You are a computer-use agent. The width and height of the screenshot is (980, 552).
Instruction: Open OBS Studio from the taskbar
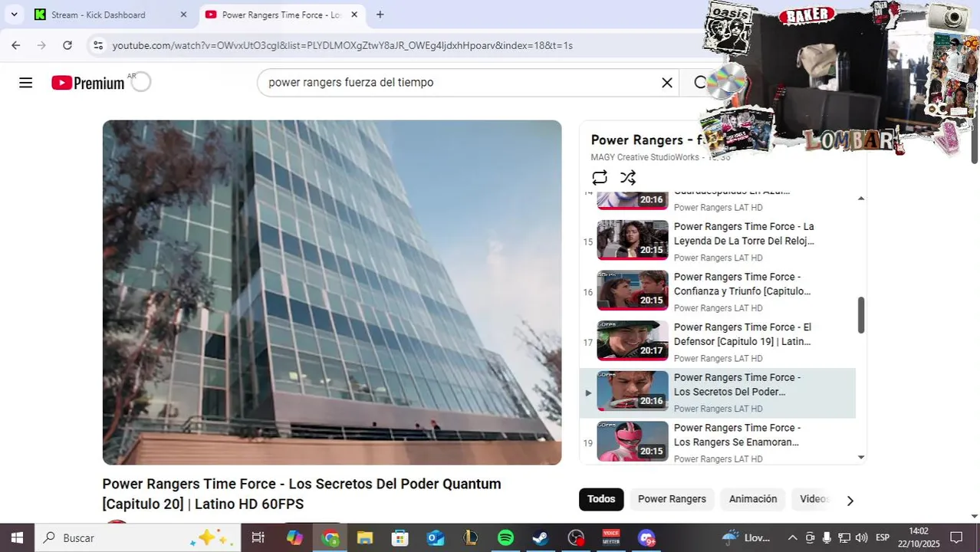point(576,537)
